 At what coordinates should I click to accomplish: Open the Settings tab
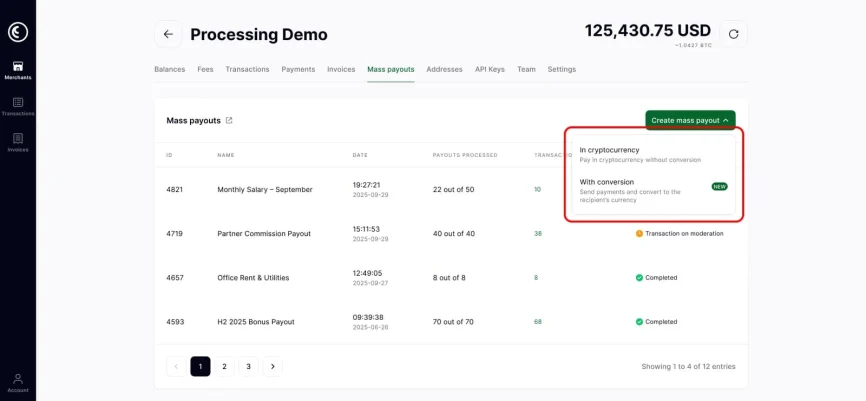click(561, 69)
